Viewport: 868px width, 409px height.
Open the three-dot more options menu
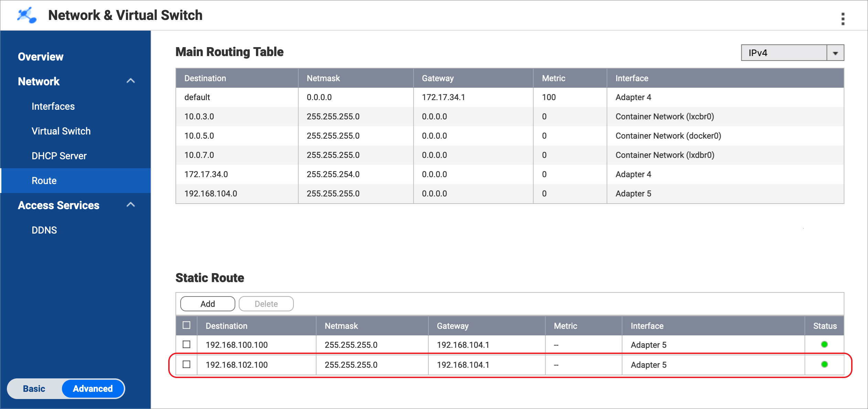pos(843,19)
